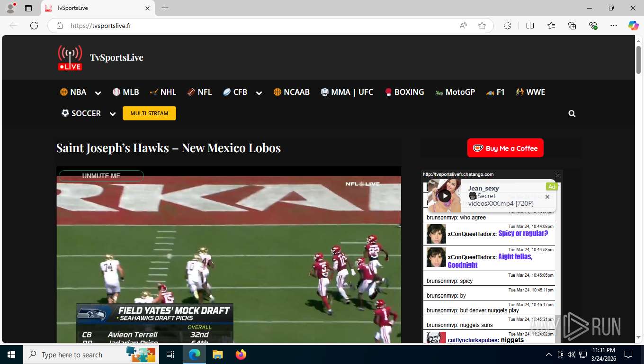Viewport: 644px width, 364px height.
Task: Click the tvsportslivefr.chatango.com link
Action: [458, 174]
